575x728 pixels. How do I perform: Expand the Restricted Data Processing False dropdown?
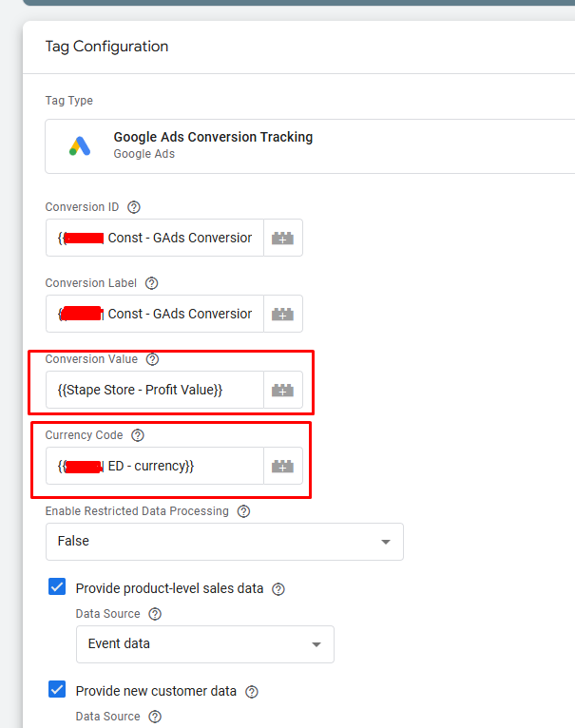coord(224,542)
